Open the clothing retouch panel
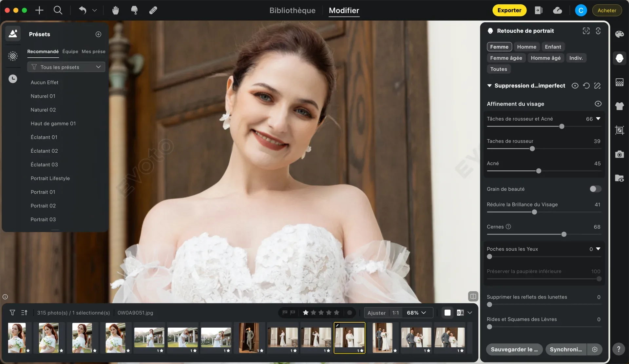Image resolution: width=629 pixels, height=364 pixels. [619, 106]
